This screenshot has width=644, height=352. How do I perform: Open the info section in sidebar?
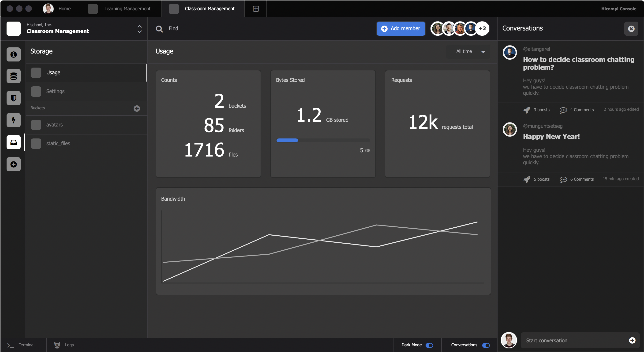[x=14, y=54]
